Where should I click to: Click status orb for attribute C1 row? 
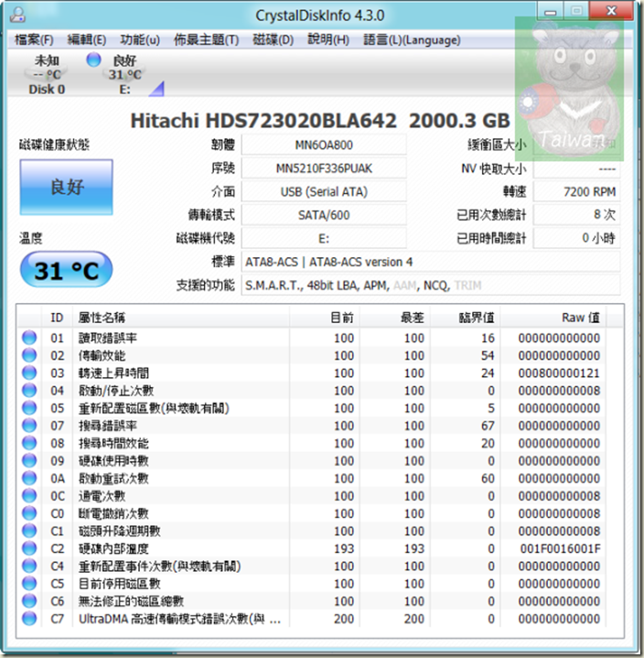pyautogui.click(x=29, y=531)
